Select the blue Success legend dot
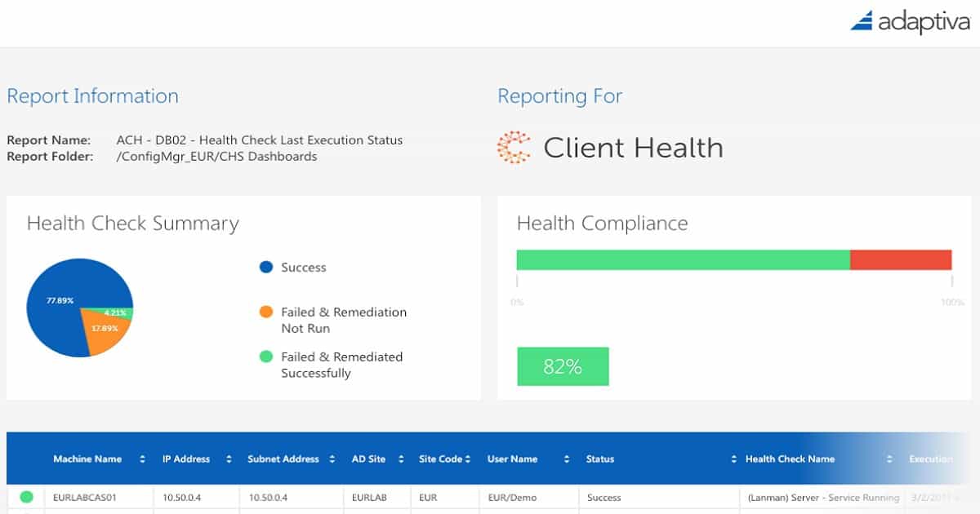Viewport: 980px width, 514px height. pos(265,267)
